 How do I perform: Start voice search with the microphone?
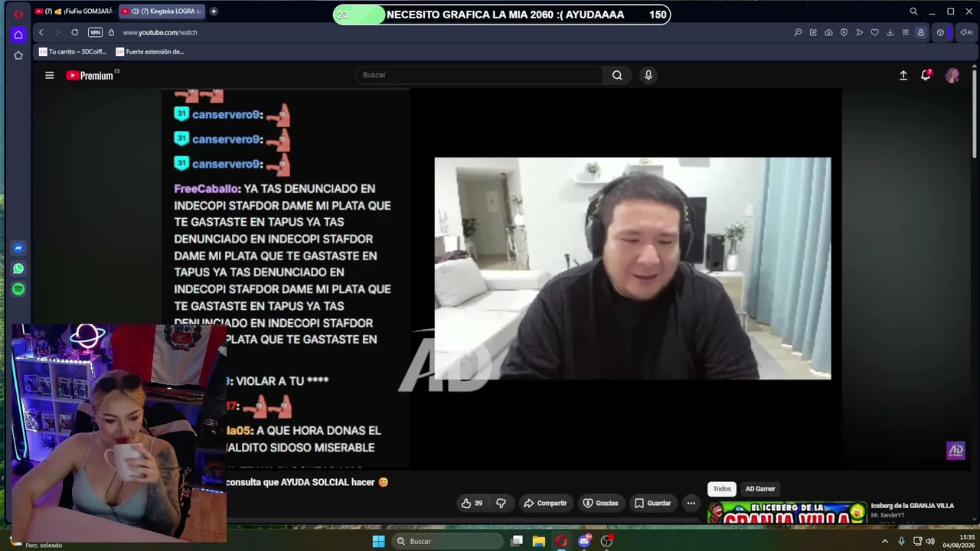pos(648,75)
